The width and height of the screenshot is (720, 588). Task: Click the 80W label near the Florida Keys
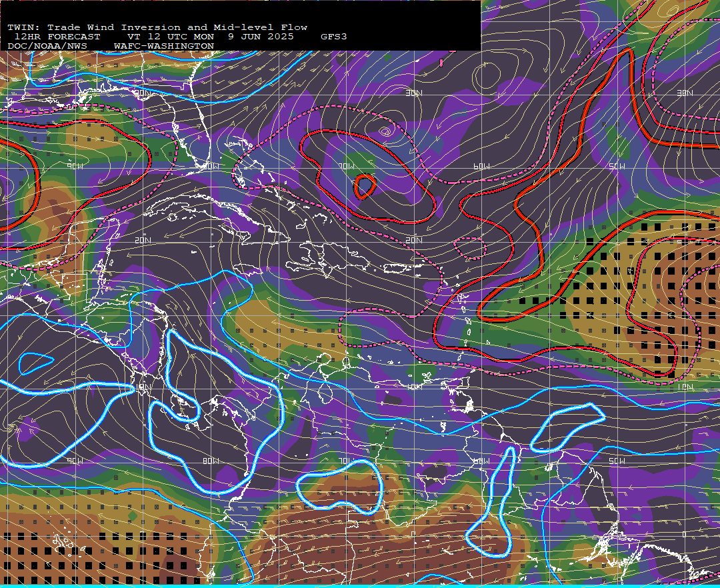click(211, 166)
